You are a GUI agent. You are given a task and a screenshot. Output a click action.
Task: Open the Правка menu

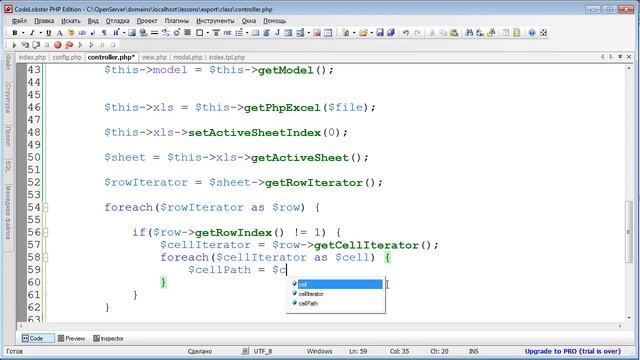44,21
